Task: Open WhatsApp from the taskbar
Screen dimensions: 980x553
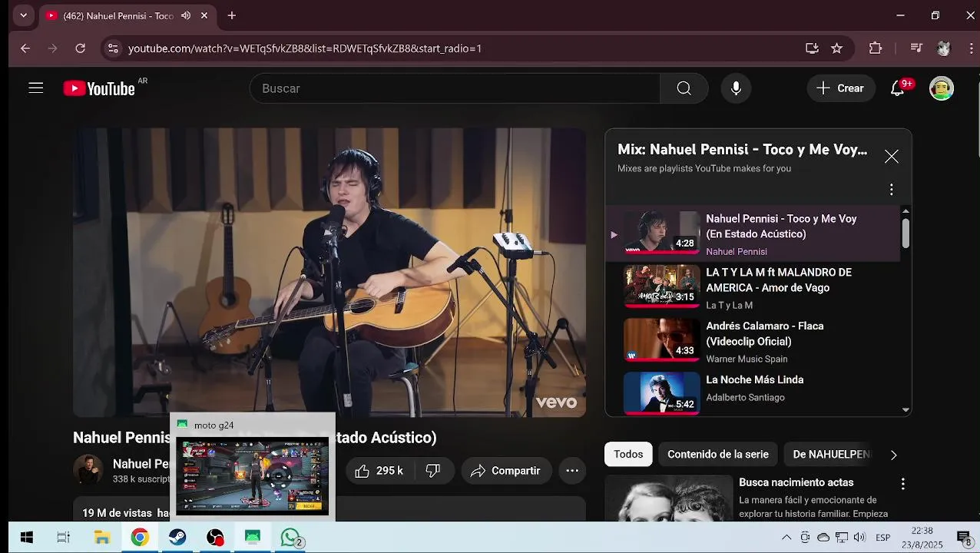Action: [290, 538]
